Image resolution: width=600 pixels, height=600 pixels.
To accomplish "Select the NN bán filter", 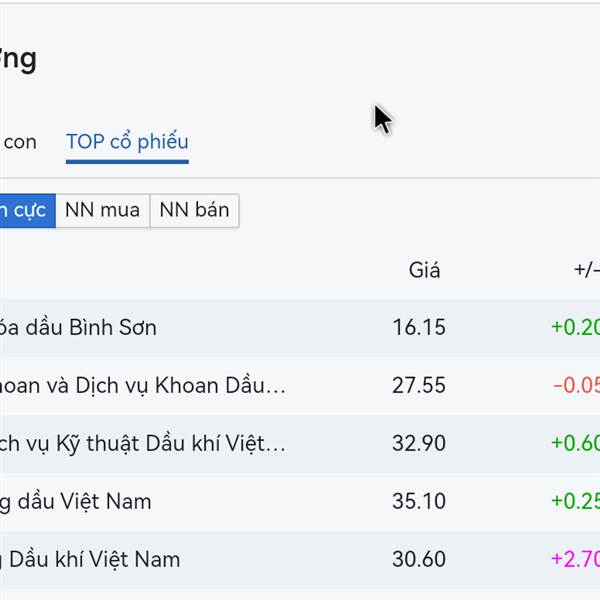I will 194,210.
